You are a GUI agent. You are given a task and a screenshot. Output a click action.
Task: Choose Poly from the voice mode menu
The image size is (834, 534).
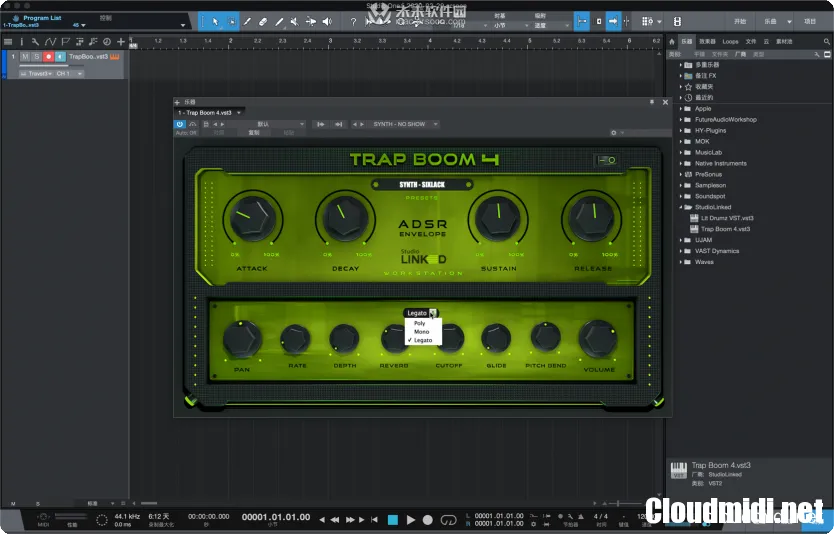[x=419, y=323]
